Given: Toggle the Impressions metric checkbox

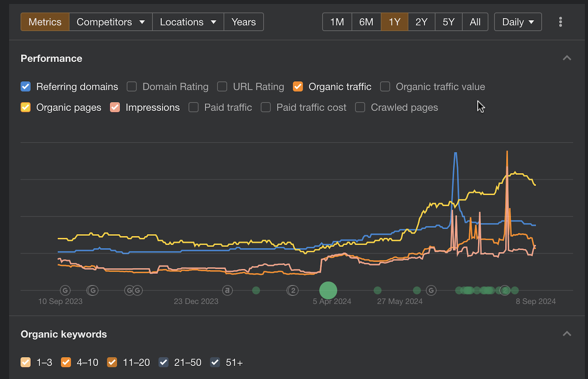Looking at the screenshot, I should (115, 107).
